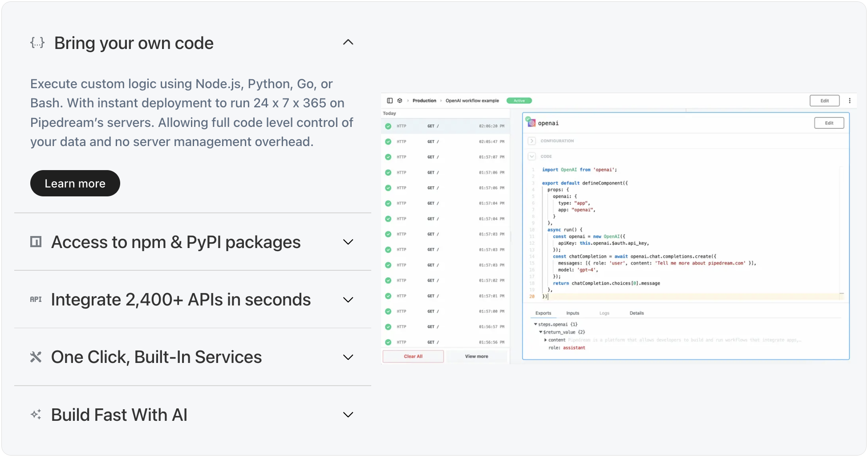The height and width of the screenshot is (456, 868).
Task: Click the npm packages square icon
Action: (x=36, y=242)
